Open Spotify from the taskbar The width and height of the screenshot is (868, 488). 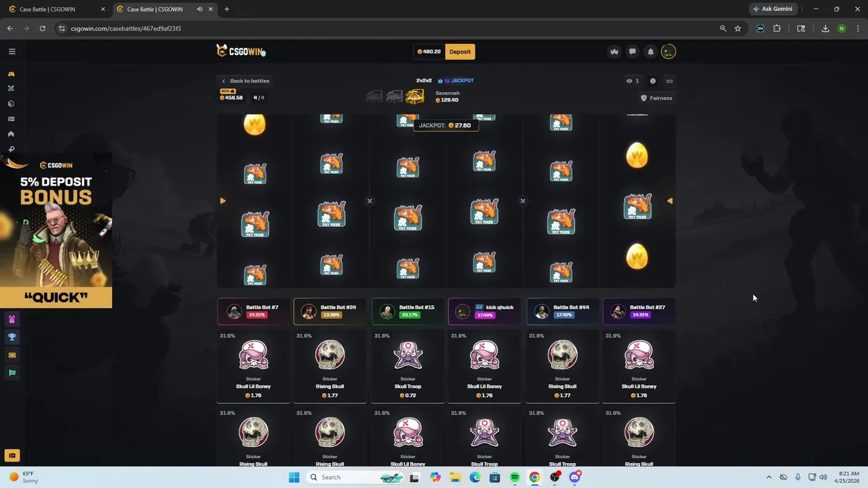pos(515,477)
